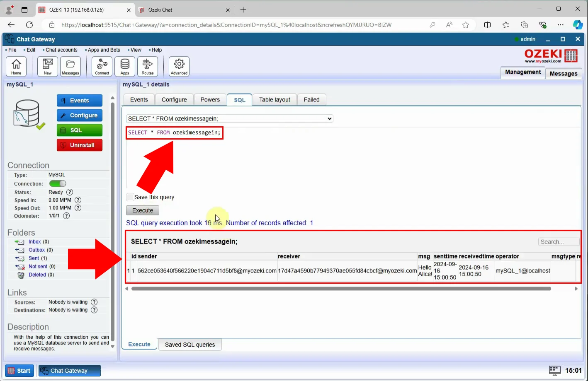The height and width of the screenshot is (381, 588).
Task: Click the Chat Gateway taskbar button
Action: 70,371
